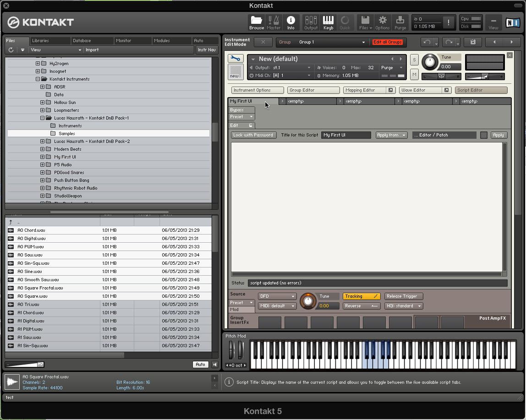
Task: Show the Info pane icon
Action: 291,22
